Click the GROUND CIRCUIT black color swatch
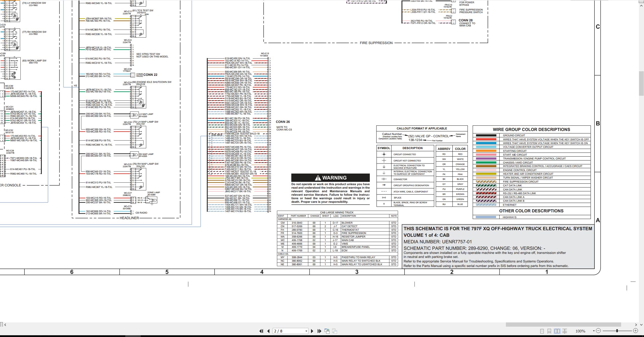 coord(486,136)
